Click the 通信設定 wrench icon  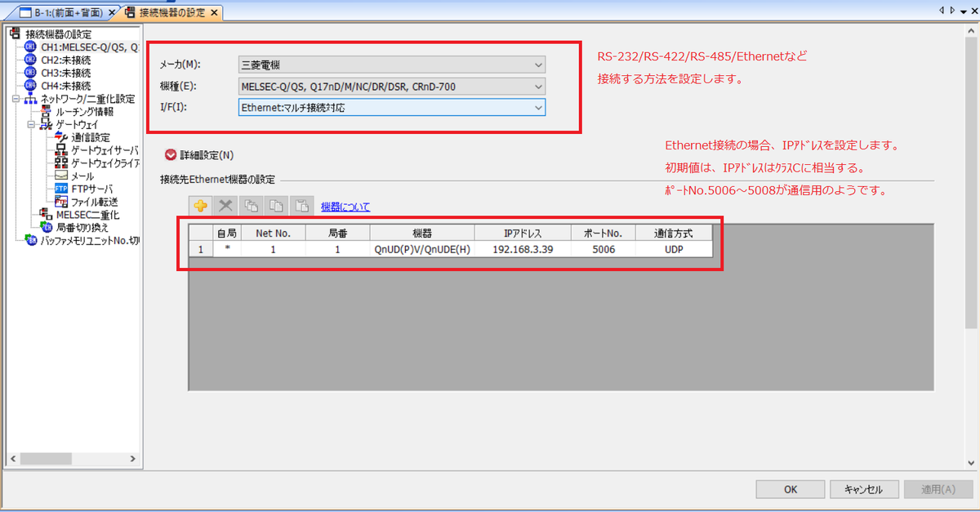61,137
